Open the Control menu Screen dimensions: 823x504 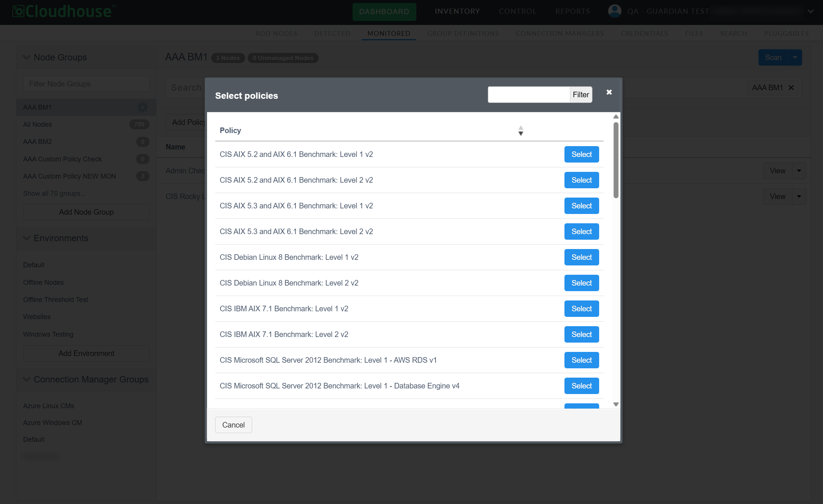[x=517, y=12]
